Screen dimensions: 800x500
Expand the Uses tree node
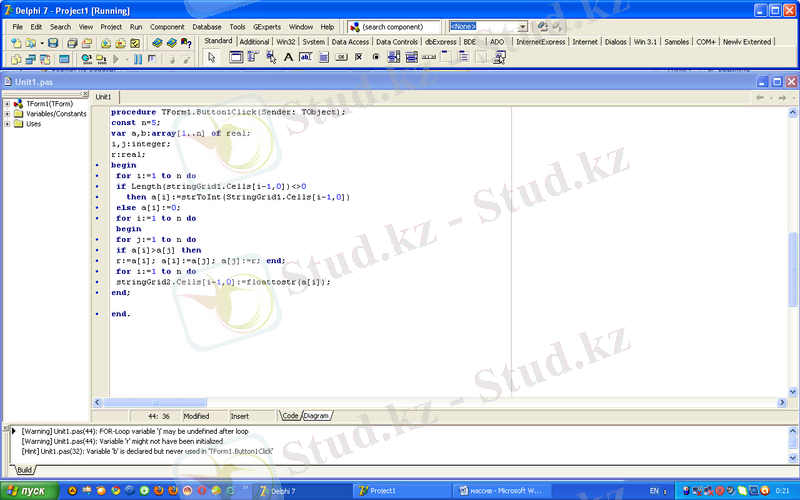7,123
